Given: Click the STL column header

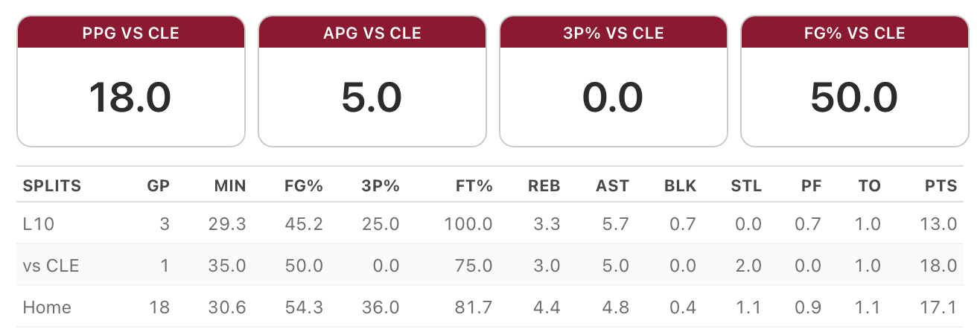Looking at the screenshot, I should [746, 186].
